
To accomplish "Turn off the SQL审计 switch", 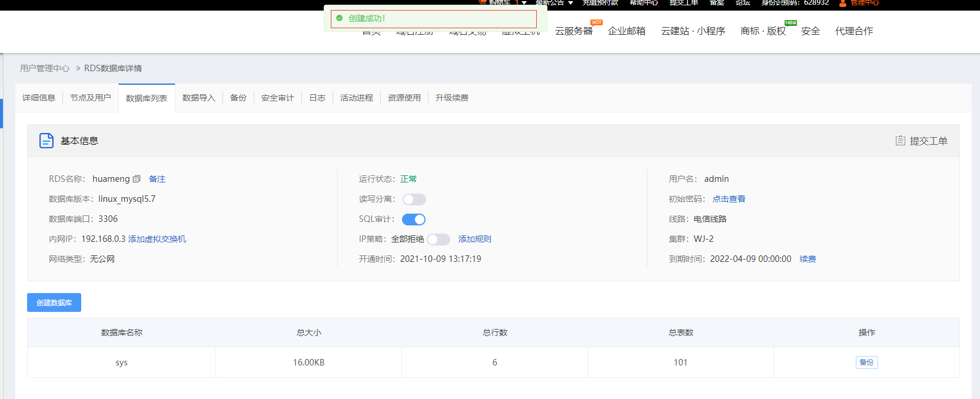I will pyautogui.click(x=414, y=220).
